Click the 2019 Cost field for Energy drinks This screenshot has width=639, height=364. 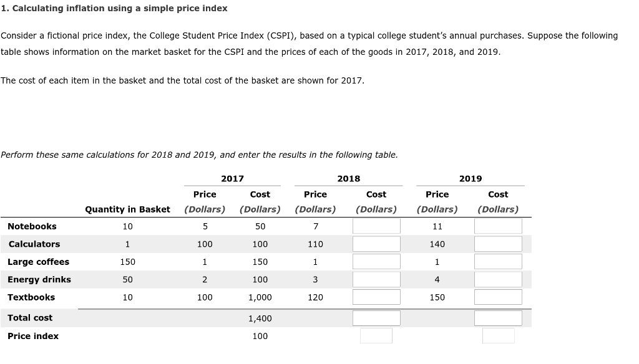[497, 279]
